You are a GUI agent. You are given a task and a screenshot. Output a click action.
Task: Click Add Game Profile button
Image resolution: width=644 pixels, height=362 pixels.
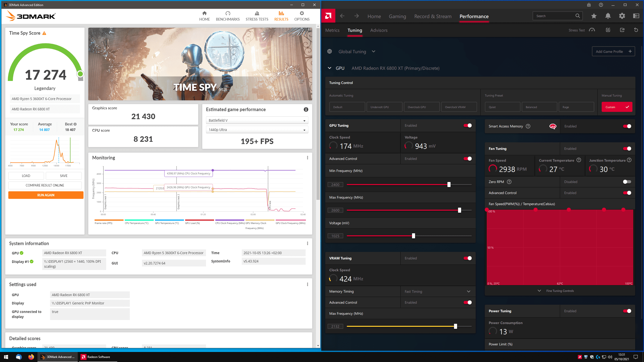[613, 52]
